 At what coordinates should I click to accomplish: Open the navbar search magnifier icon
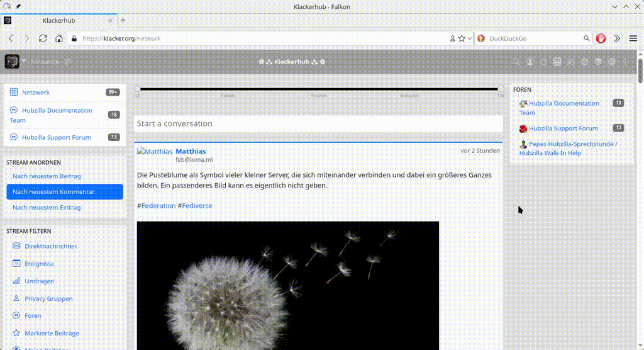pos(516,62)
